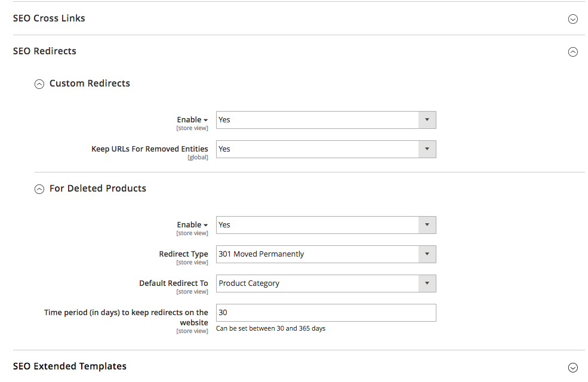This screenshot has width=588, height=382.
Task: Collapse the SEO Redirects section chevron
Action: 572,52
